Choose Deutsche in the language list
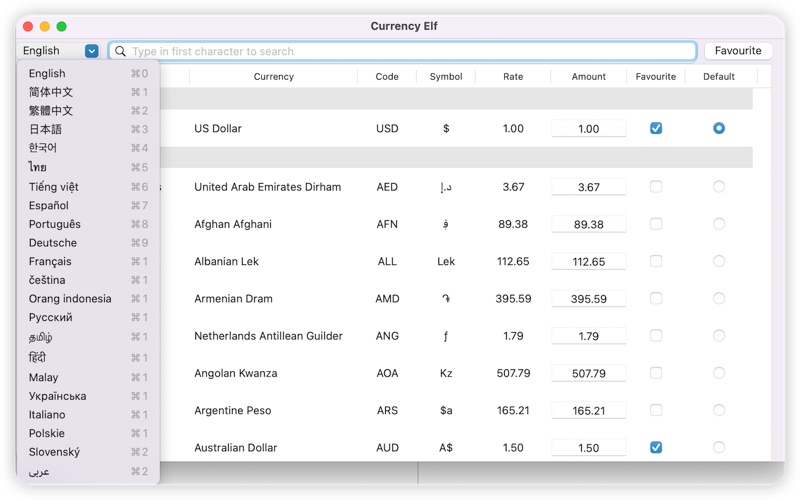Screen dimensions: 800x500 [53, 243]
